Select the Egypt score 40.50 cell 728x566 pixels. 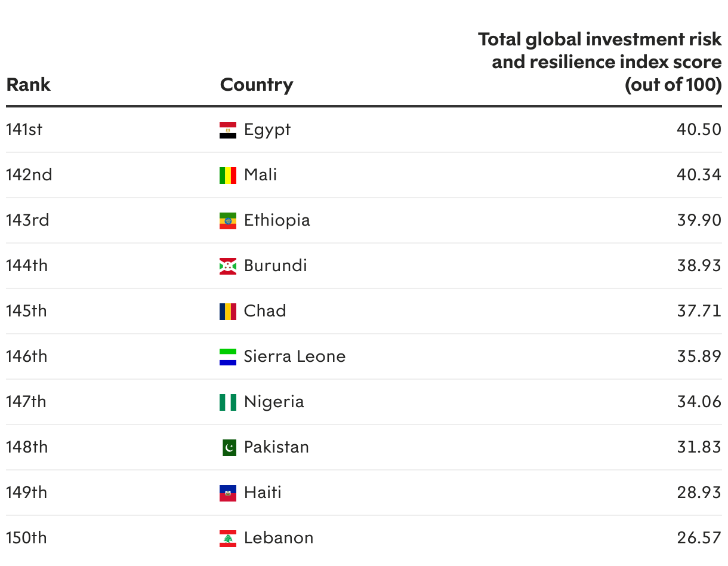(699, 130)
